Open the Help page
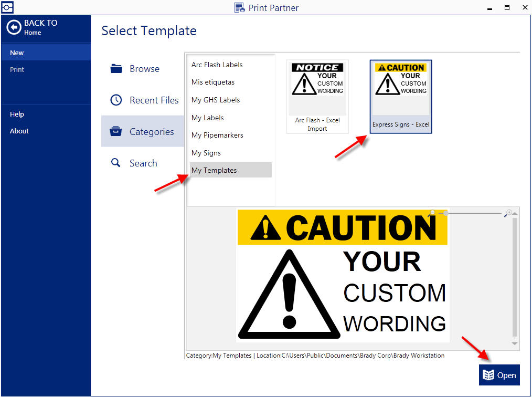 click(x=17, y=114)
